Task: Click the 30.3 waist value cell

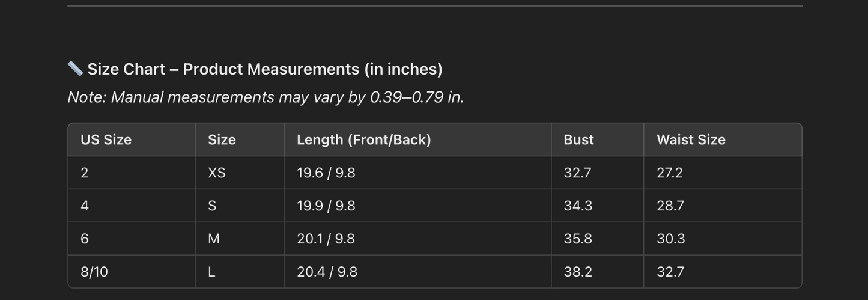Action: pyautogui.click(x=723, y=239)
